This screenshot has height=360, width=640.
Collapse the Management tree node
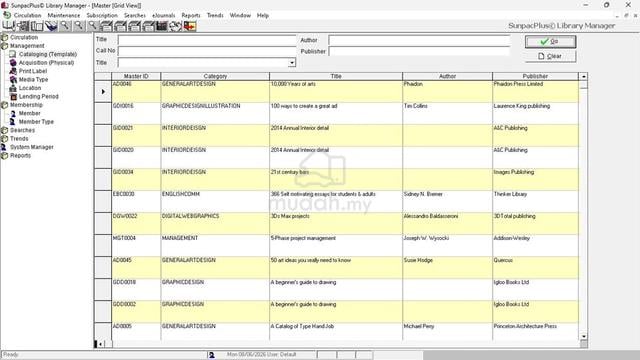(x=4, y=46)
